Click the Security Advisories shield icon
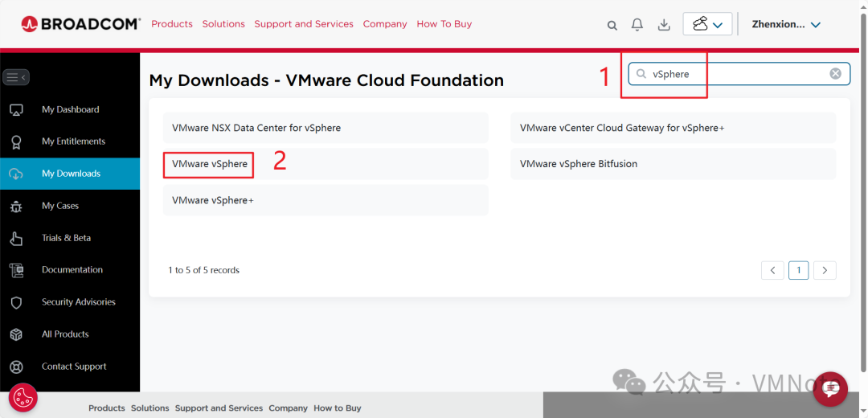The image size is (868, 418). [16, 302]
